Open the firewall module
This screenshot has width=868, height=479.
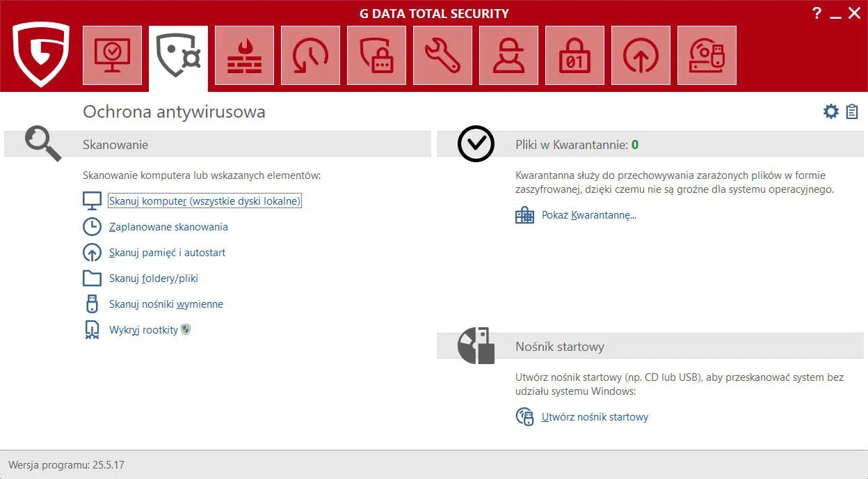click(244, 54)
